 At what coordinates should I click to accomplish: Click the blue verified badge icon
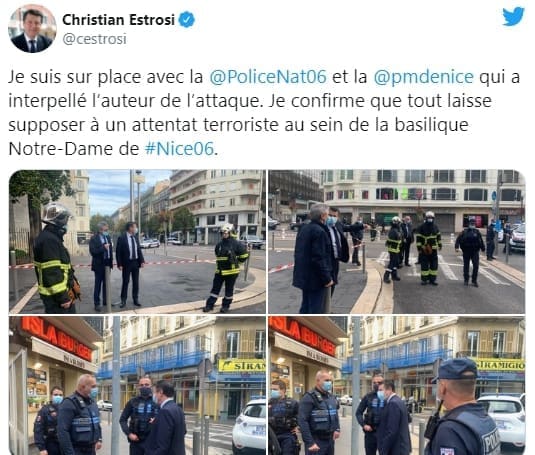(187, 19)
